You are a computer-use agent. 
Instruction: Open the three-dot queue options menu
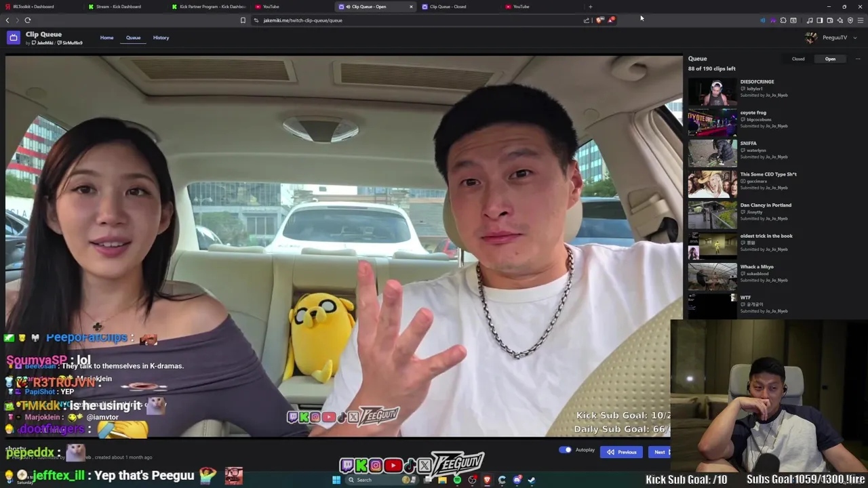(x=858, y=59)
